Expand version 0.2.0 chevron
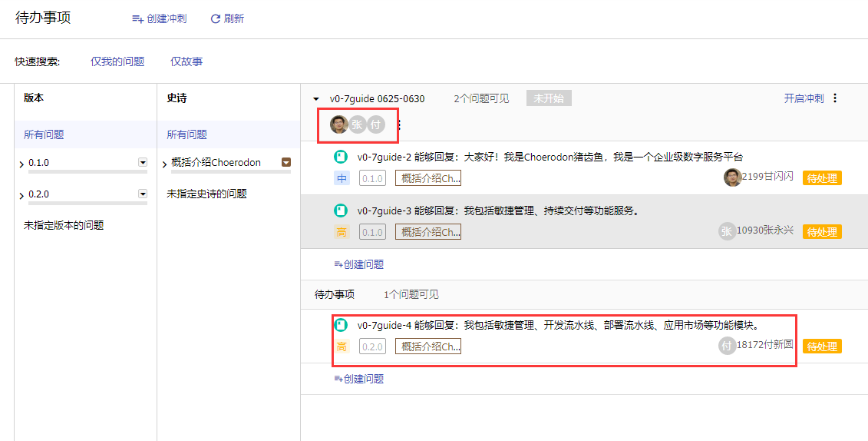 coord(21,196)
